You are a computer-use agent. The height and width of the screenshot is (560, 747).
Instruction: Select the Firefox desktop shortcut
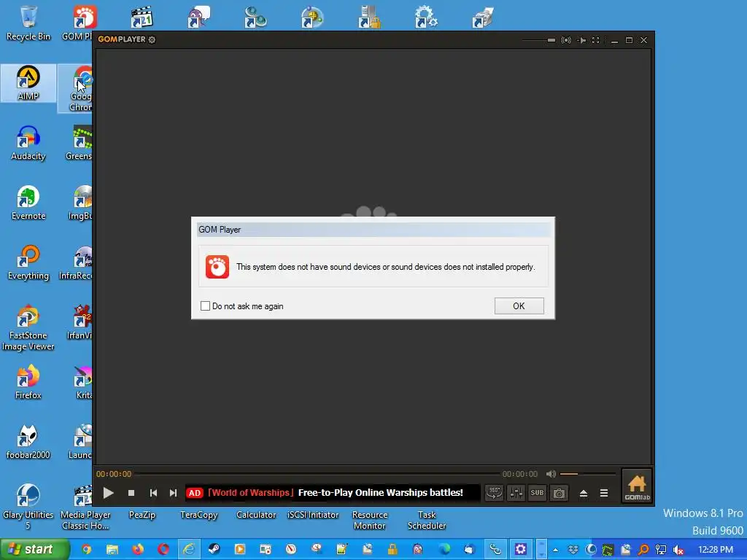28,382
